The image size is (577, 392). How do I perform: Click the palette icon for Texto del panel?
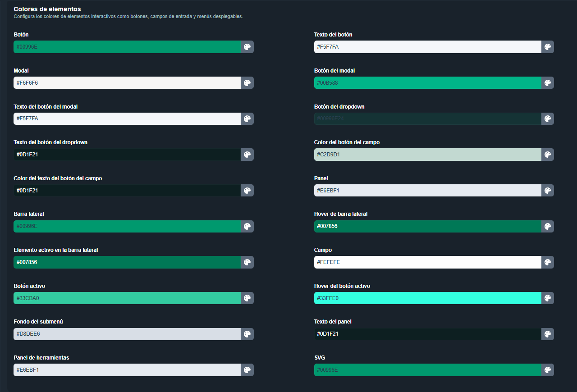point(548,334)
